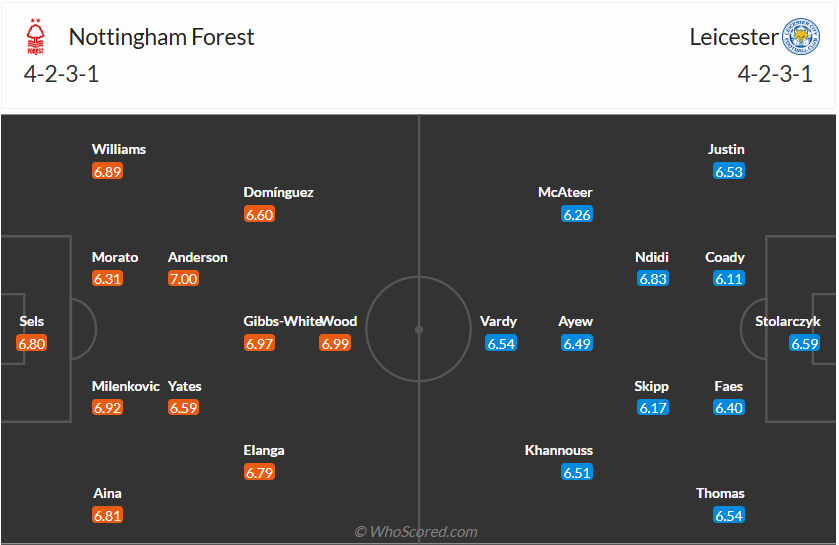839x545 pixels.
Task: Select goalkeeper Stolarczyk on the pitch
Action: [x=788, y=322]
